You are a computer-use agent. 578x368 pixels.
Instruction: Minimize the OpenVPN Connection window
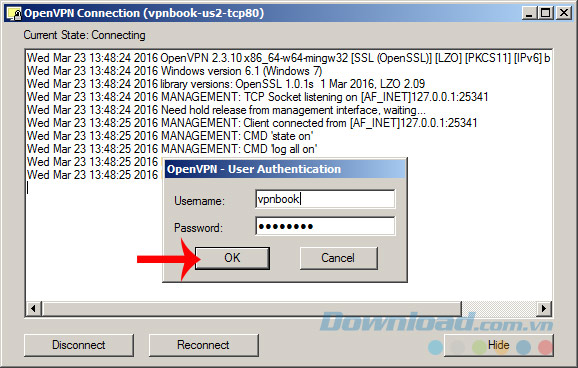point(529,14)
